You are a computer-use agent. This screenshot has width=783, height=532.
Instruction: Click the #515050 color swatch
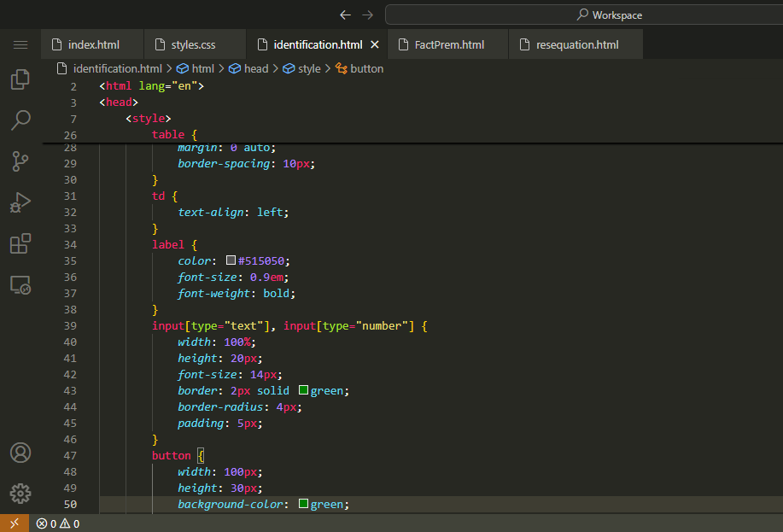tap(231, 260)
